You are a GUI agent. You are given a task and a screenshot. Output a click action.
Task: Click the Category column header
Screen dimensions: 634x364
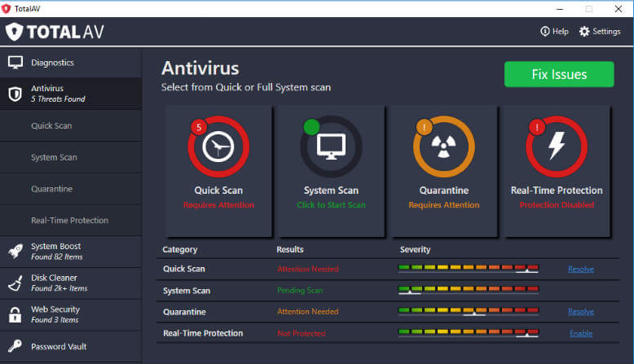[180, 250]
